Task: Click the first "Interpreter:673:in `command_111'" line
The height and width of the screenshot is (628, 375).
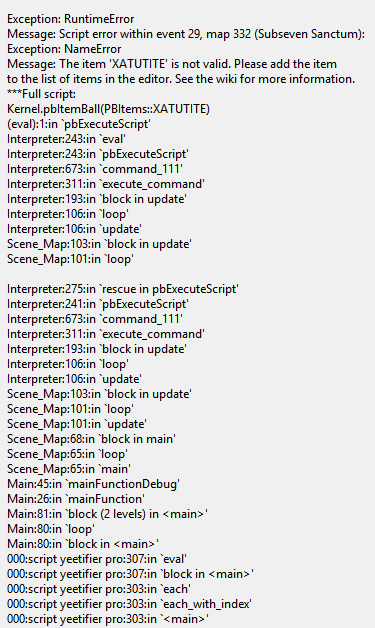Action: 95,169
